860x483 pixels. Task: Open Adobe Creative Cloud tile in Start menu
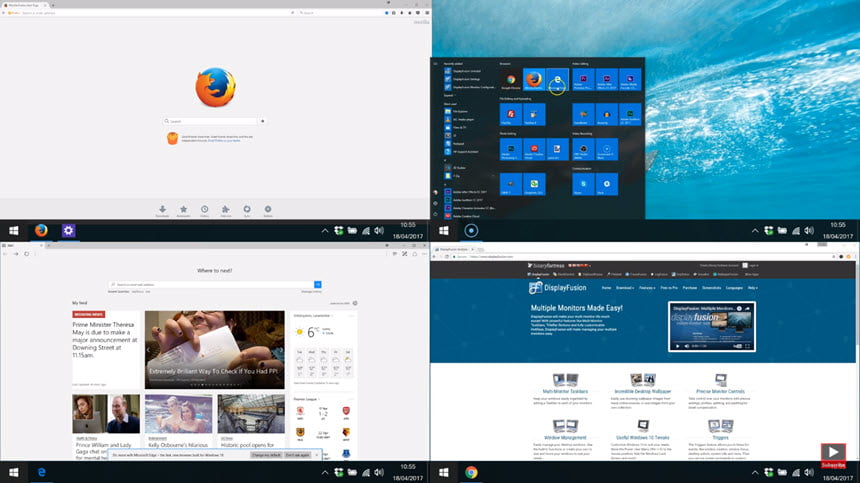click(x=534, y=149)
